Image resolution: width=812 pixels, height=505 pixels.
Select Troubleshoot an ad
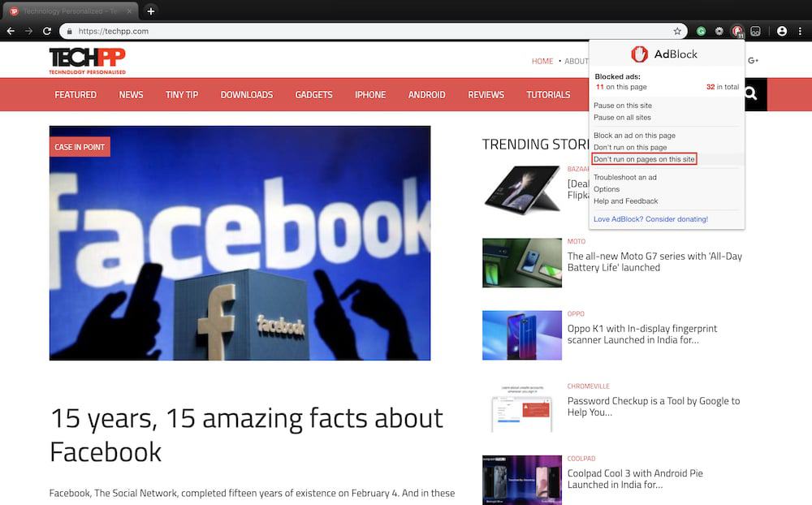(625, 177)
